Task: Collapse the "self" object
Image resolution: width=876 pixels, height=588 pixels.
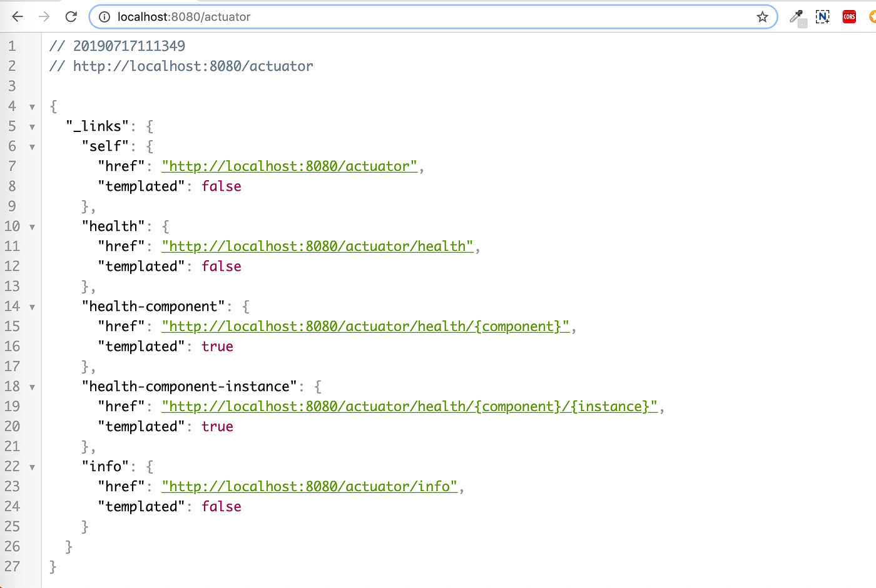Action: [x=31, y=146]
